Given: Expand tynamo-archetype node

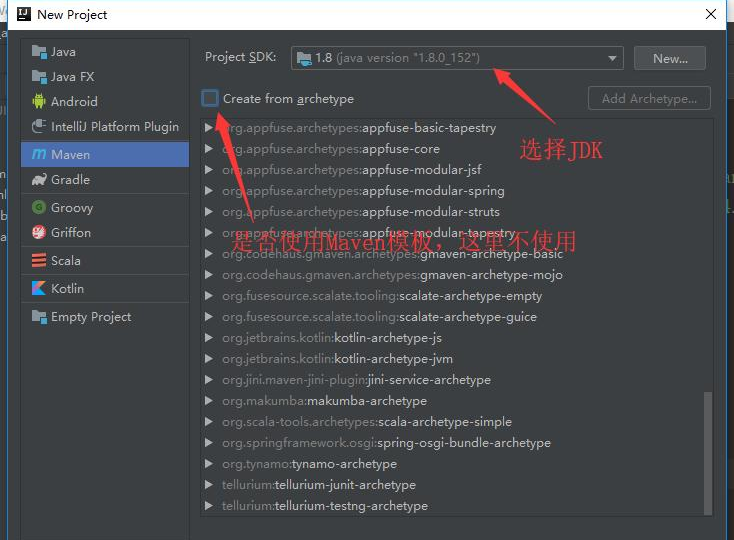Looking at the screenshot, I should 209,464.
